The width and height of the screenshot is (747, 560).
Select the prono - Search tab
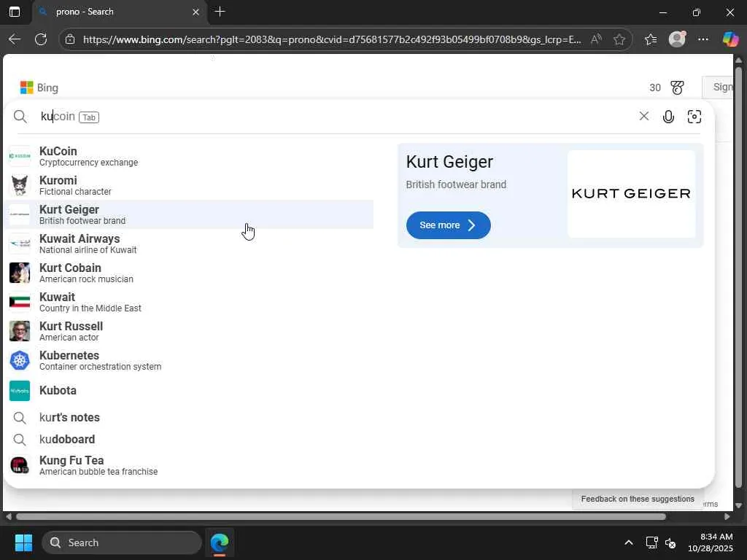[120, 12]
